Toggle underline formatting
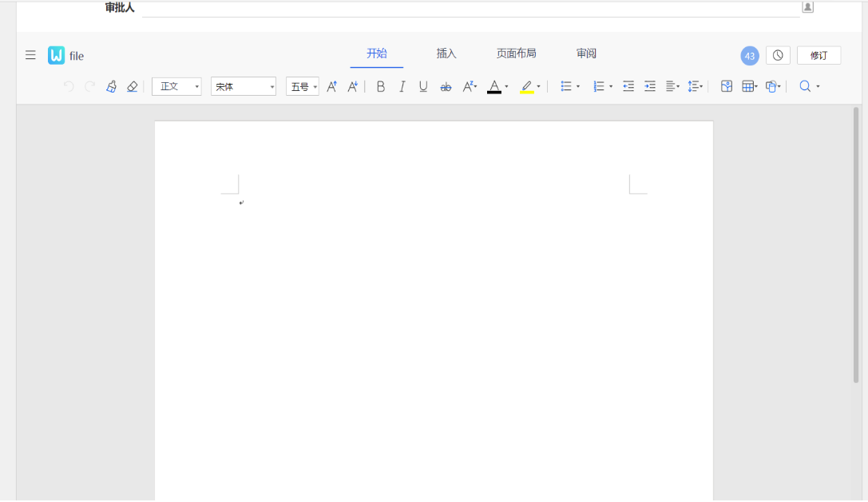This screenshot has width=868, height=502. point(423,86)
